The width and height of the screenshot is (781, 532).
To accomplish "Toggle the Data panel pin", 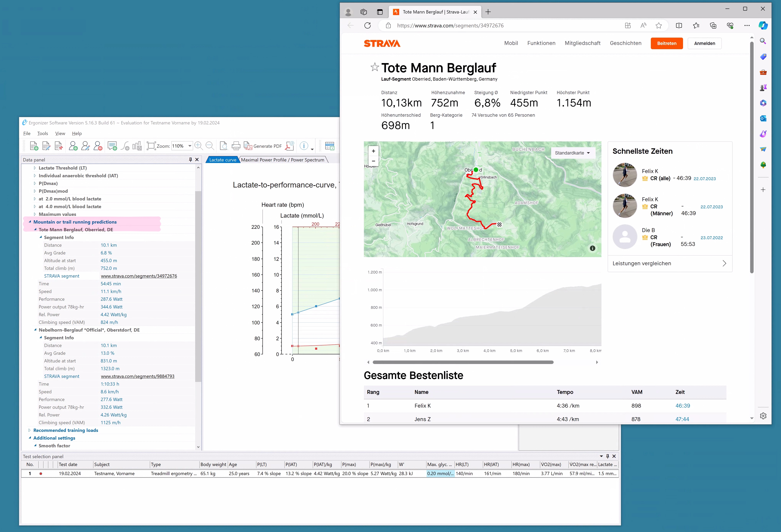I will pos(191,160).
